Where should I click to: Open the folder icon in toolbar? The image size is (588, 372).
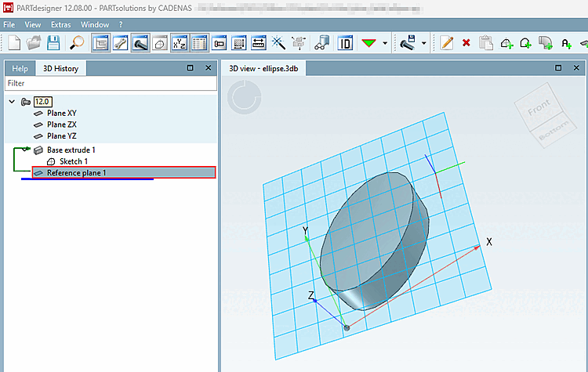tap(34, 43)
